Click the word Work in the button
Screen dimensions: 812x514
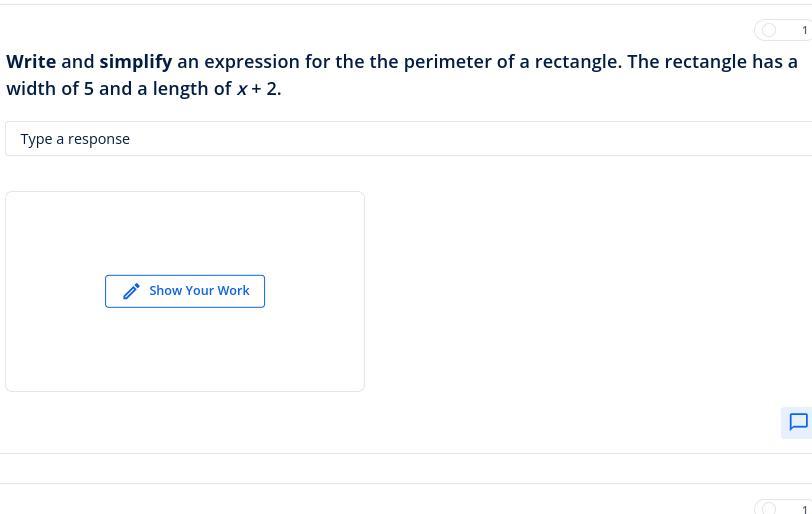click(233, 290)
